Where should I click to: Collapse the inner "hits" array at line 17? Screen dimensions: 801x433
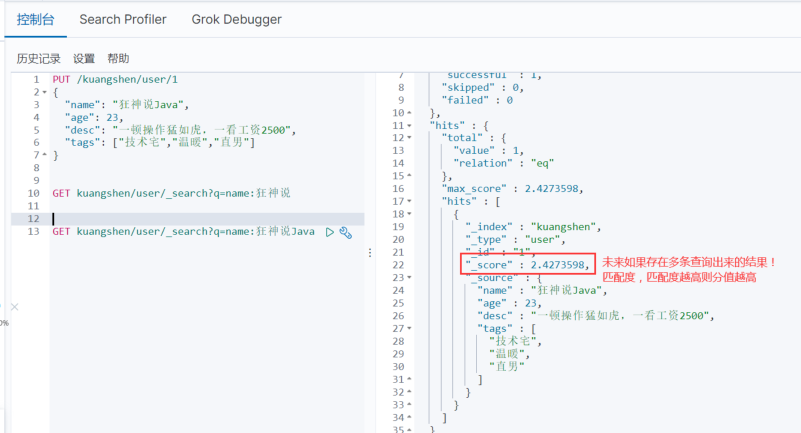[411, 200]
